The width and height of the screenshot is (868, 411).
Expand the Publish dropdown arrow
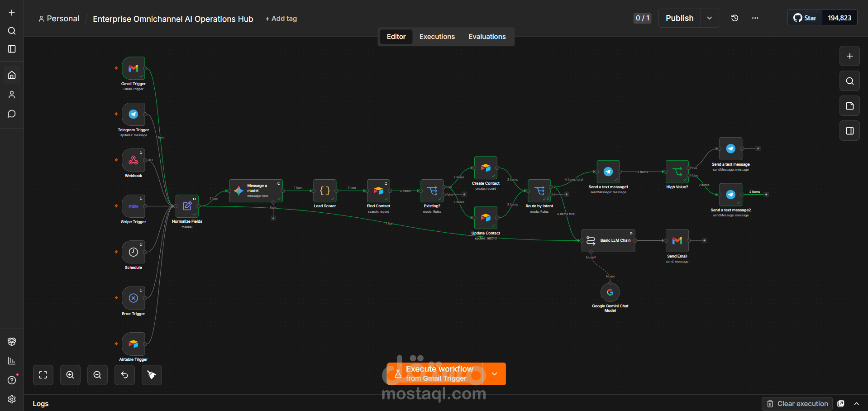pyautogui.click(x=710, y=18)
